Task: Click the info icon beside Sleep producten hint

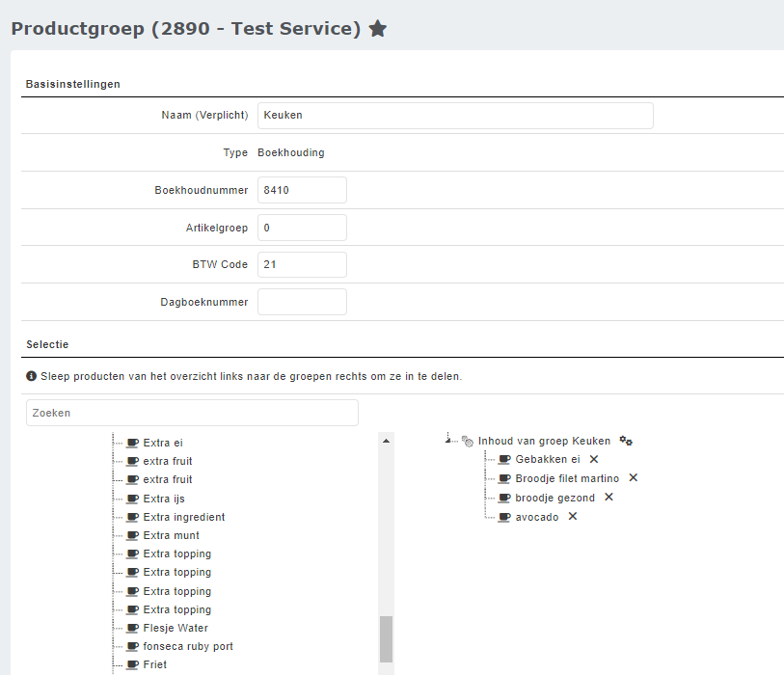Action: click(x=32, y=376)
